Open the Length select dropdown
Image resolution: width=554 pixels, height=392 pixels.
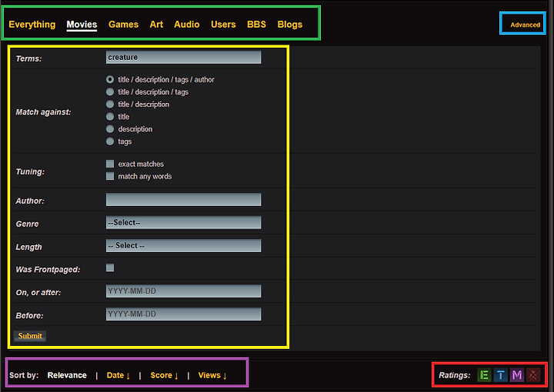(x=183, y=245)
